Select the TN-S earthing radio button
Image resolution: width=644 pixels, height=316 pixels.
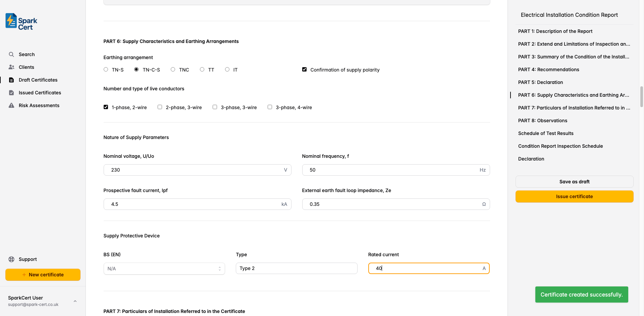pyautogui.click(x=106, y=70)
